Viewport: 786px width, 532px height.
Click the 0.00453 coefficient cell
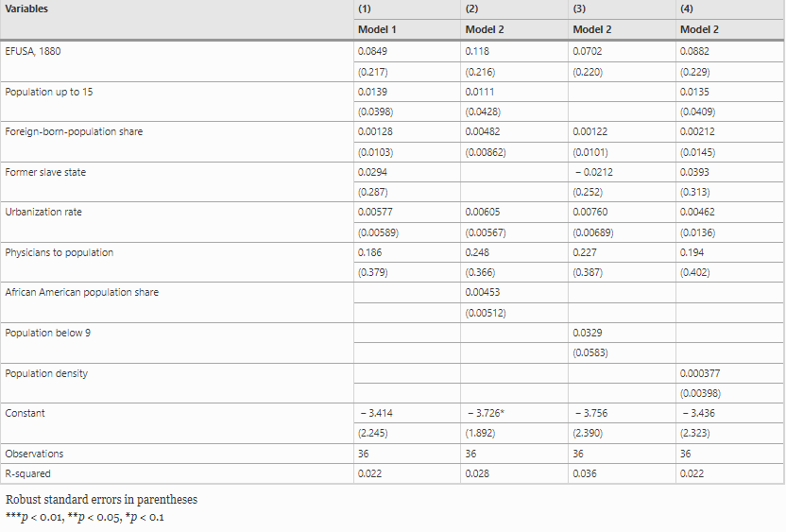[x=482, y=292]
